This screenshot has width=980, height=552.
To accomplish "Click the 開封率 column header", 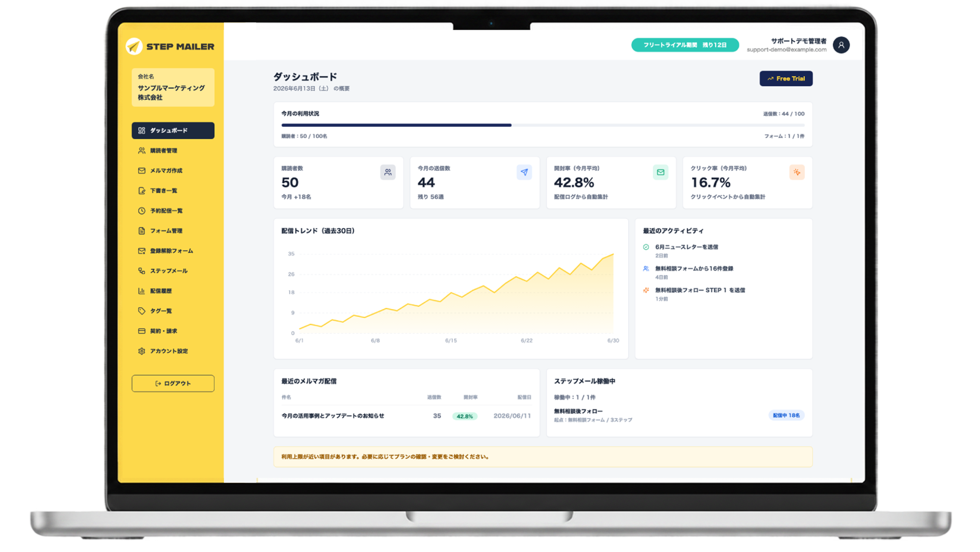I will 470,397.
